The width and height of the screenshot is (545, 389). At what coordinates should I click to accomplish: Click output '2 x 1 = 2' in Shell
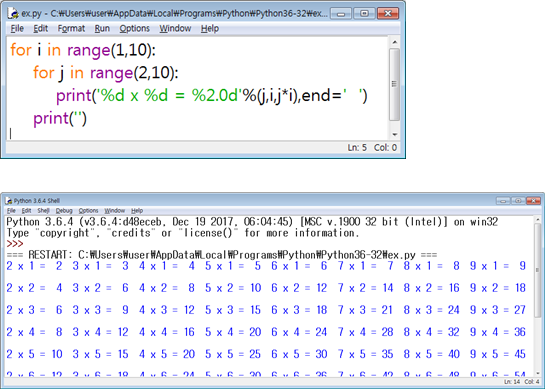(x=34, y=266)
